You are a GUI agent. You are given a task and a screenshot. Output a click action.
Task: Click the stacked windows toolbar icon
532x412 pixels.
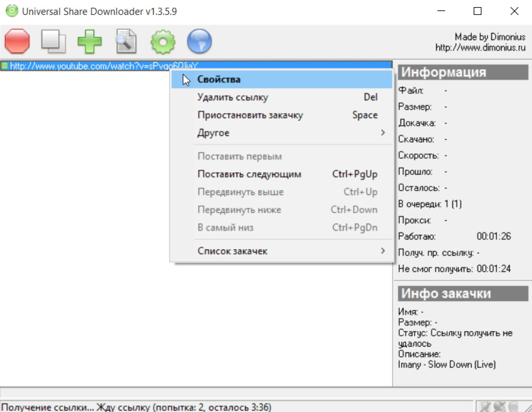(53, 42)
